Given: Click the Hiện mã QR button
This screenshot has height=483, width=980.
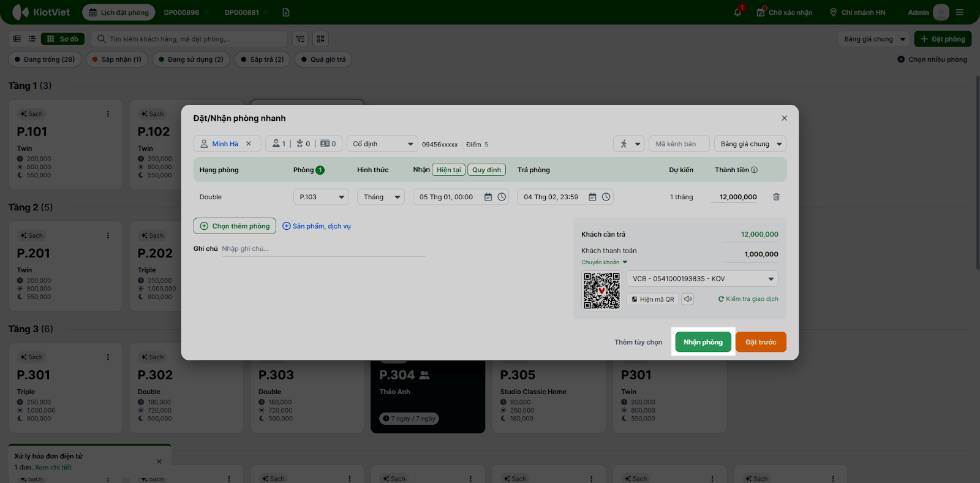Looking at the screenshot, I should click(653, 299).
